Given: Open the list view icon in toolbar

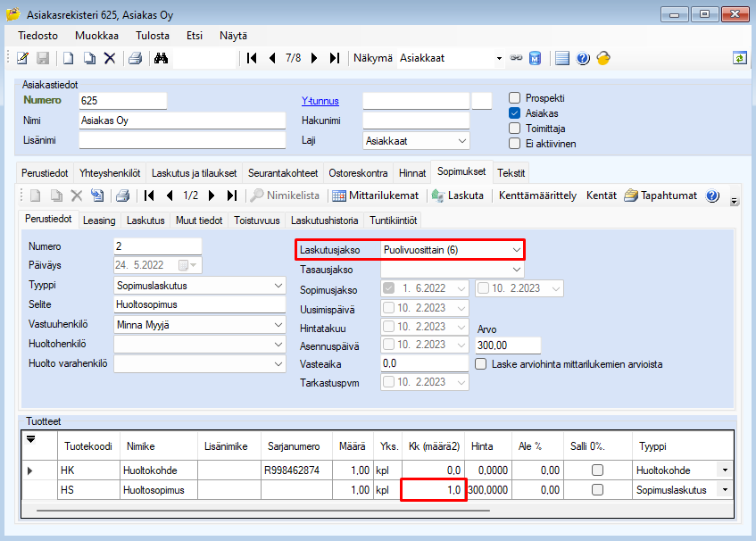Looking at the screenshot, I should click(561, 58).
